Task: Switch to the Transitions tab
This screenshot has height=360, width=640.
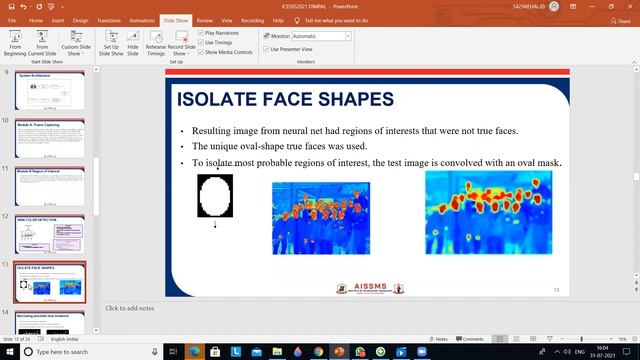Action: pos(109,20)
